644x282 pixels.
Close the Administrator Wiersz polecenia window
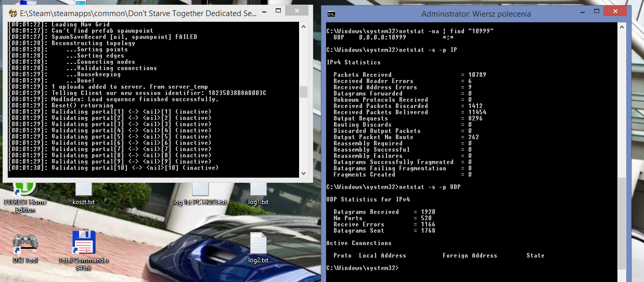(x=615, y=11)
